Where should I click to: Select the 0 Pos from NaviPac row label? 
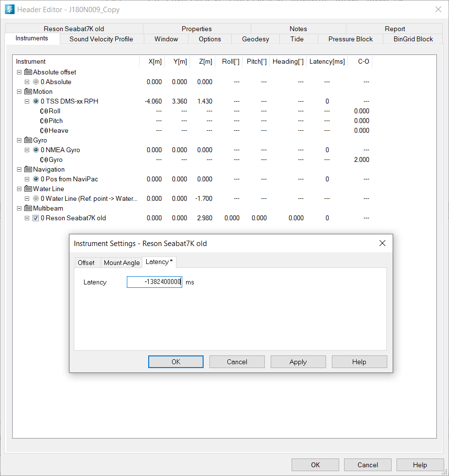(69, 179)
